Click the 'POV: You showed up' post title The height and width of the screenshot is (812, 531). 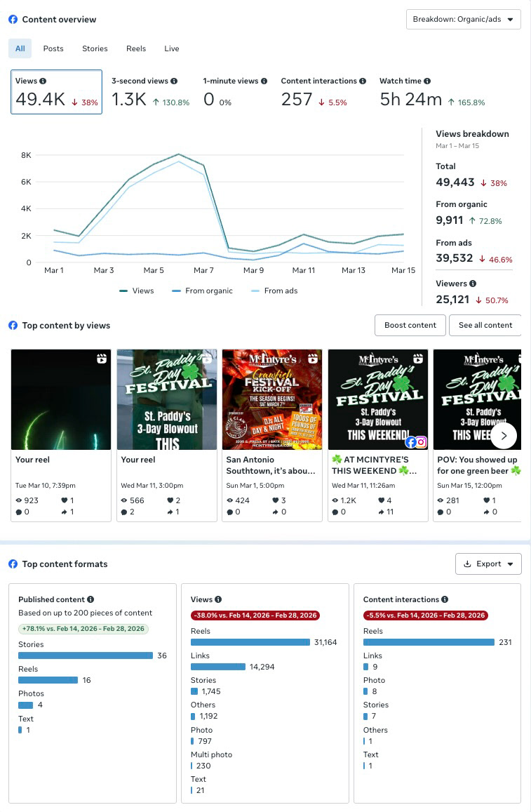pos(478,465)
